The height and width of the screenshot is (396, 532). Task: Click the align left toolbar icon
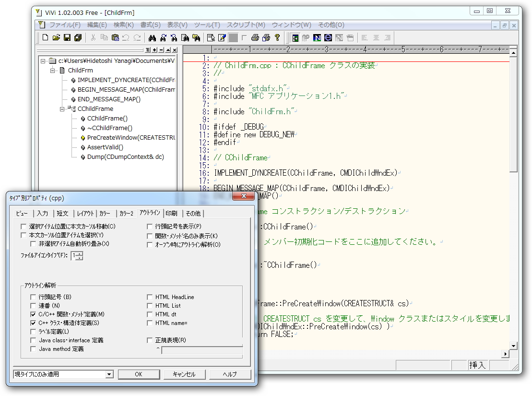(365, 38)
